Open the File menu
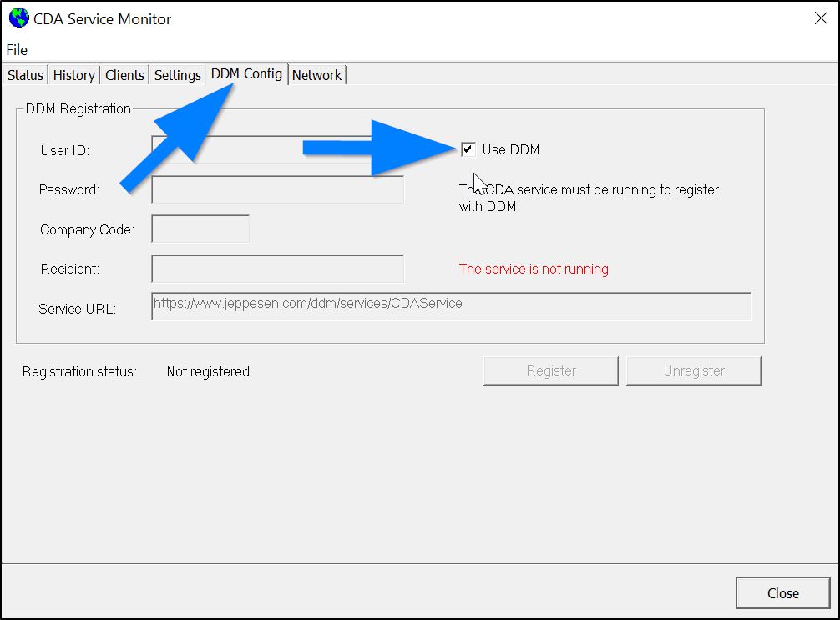This screenshot has height=620, width=840. pos(16,49)
